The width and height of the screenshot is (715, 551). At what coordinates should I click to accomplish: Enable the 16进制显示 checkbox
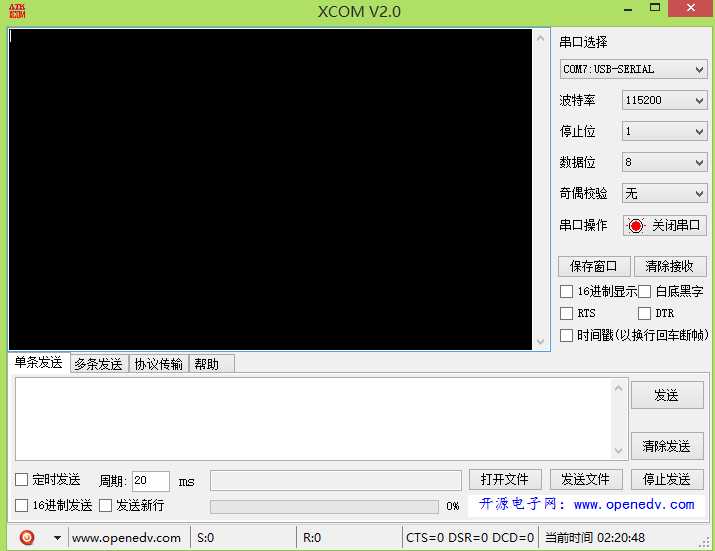coord(566,291)
